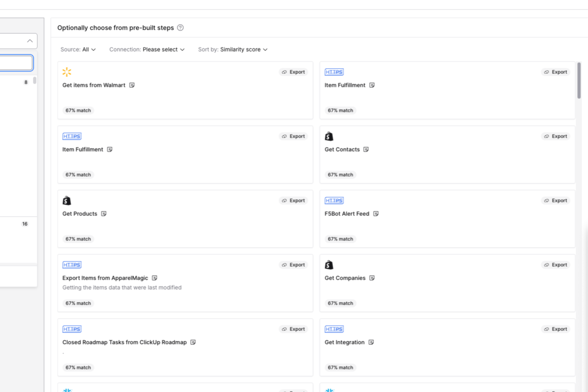This screenshot has height=392, width=588.
Task: Collapse the left sidebar panel with the chevron
Action: [29, 41]
